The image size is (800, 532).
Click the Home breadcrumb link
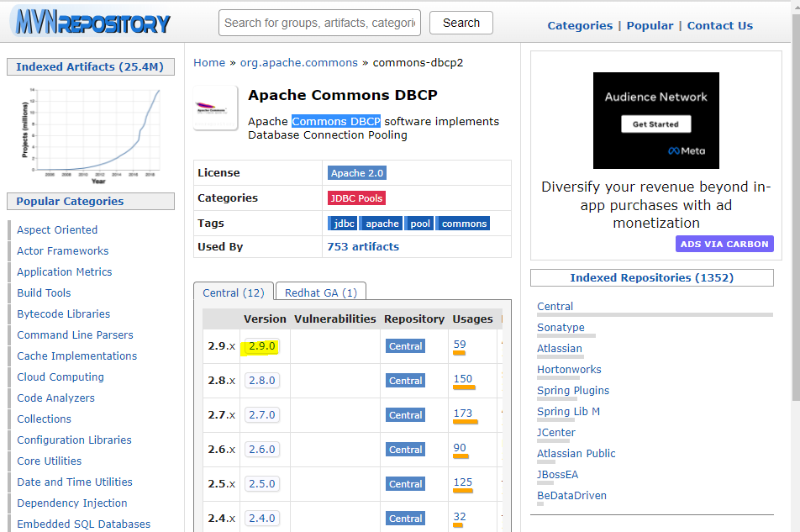click(x=209, y=62)
